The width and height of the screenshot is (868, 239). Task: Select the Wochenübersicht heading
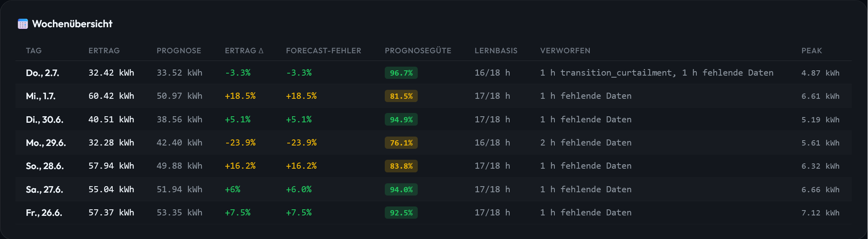click(72, 24)
